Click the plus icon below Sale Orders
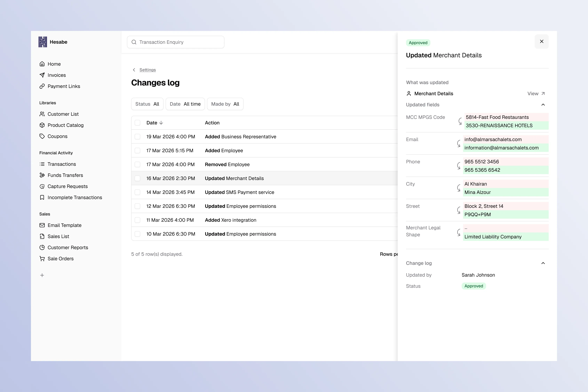Viewport: 588px width, 392px height. [42, 275]
